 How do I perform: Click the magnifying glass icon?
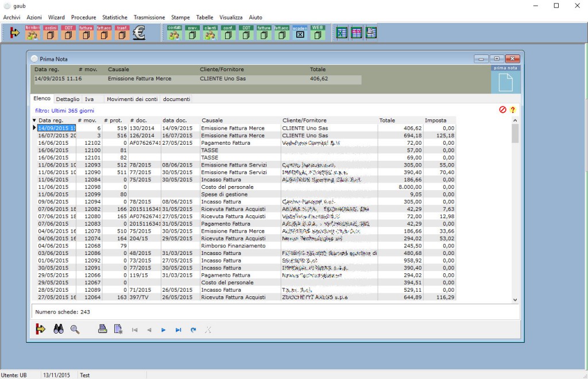pyautogui.click(x=75, y=329)
